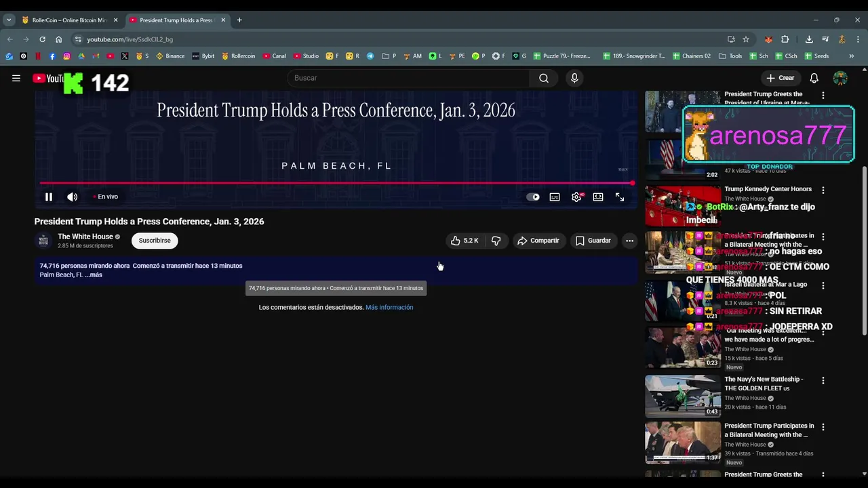This screenshot has height=488, width=868.
Task: Open the Netflix bookmark icon
Action: [x=38, y=56]
